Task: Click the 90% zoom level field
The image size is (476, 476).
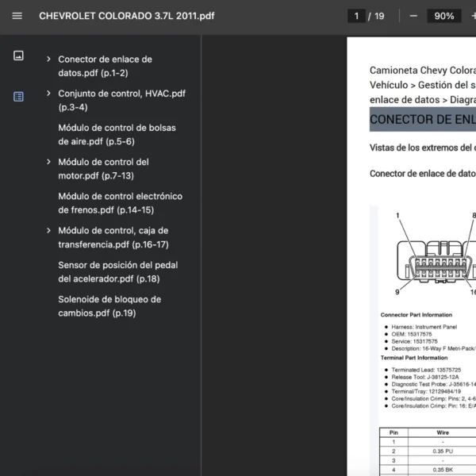Action: click(443, 16)
